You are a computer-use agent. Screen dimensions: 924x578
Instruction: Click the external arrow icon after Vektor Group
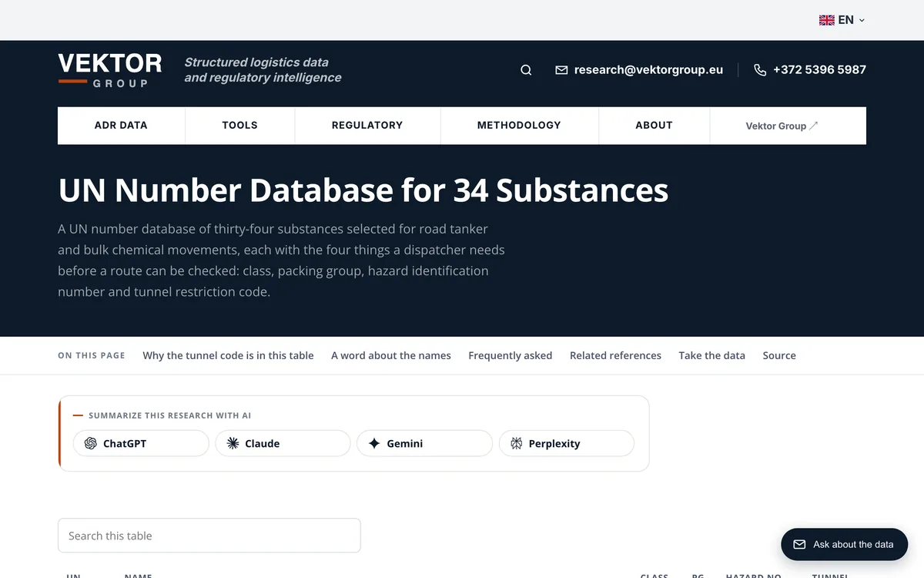tap(814, 126)
